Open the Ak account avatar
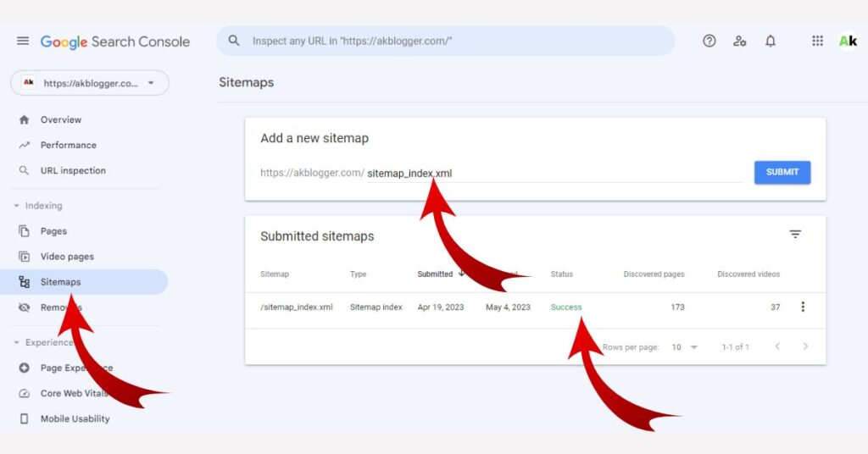 coord(848,41)
